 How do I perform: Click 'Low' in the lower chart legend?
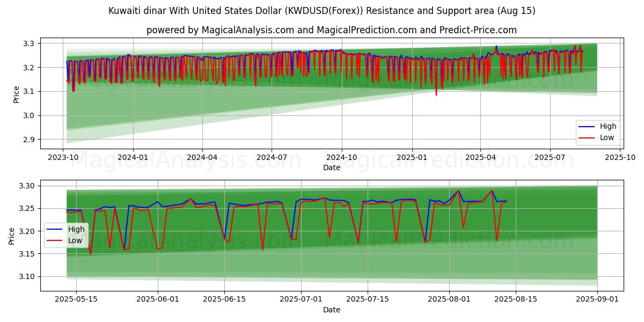click(x=76, y=241)
